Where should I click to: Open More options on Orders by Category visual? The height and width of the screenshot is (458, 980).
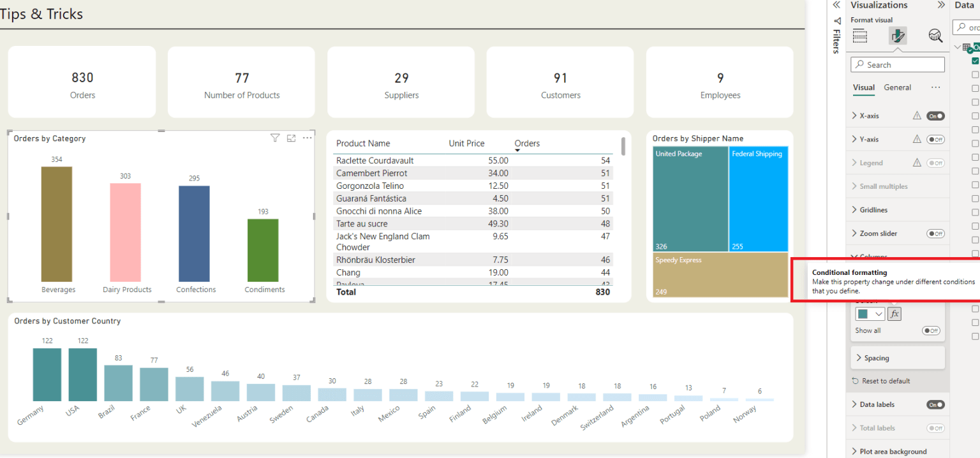307,138
